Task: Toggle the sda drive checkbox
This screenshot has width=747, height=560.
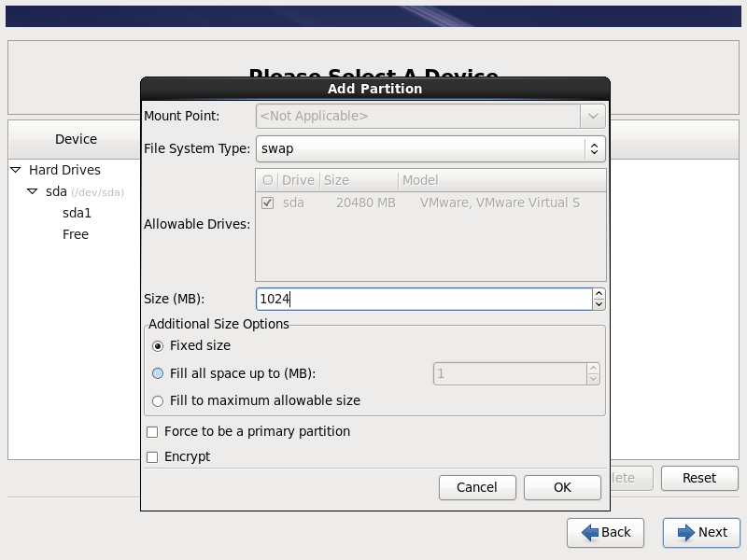Action: [268, 203]
